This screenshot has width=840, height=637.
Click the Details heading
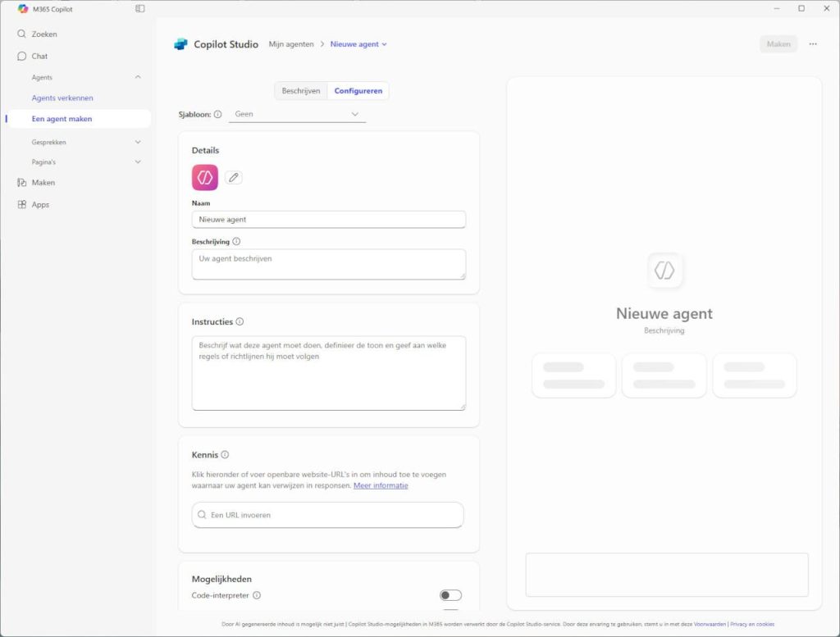click(205, 150)
